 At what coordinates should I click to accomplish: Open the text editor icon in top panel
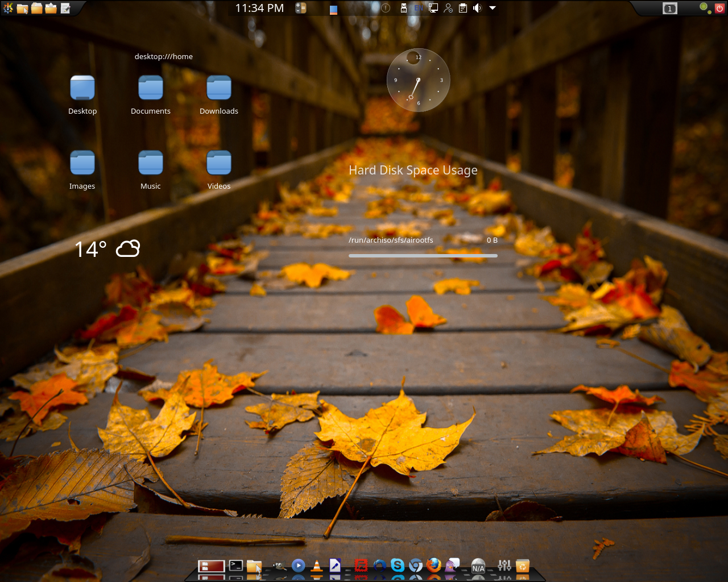click(65, 8)
